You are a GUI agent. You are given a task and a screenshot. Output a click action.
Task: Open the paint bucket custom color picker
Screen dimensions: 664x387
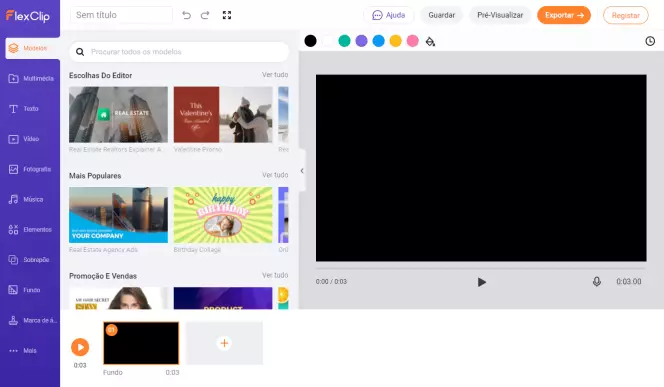pos(430,41)
